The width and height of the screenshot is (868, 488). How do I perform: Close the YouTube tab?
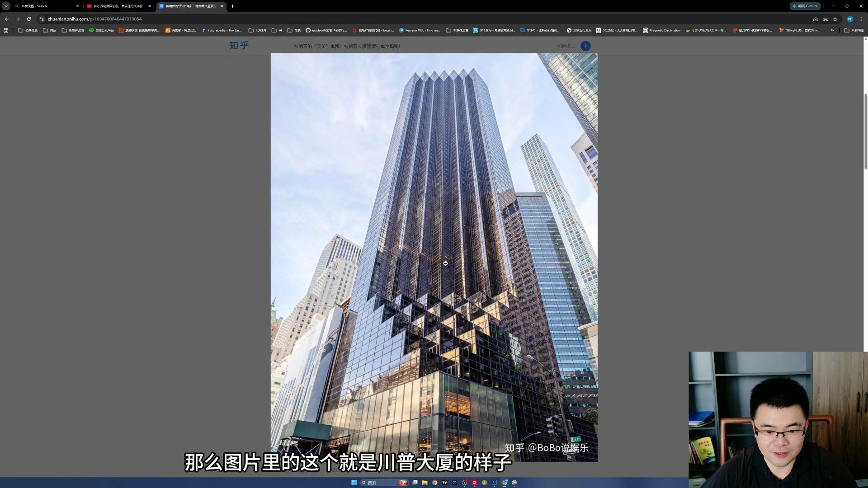150,6
